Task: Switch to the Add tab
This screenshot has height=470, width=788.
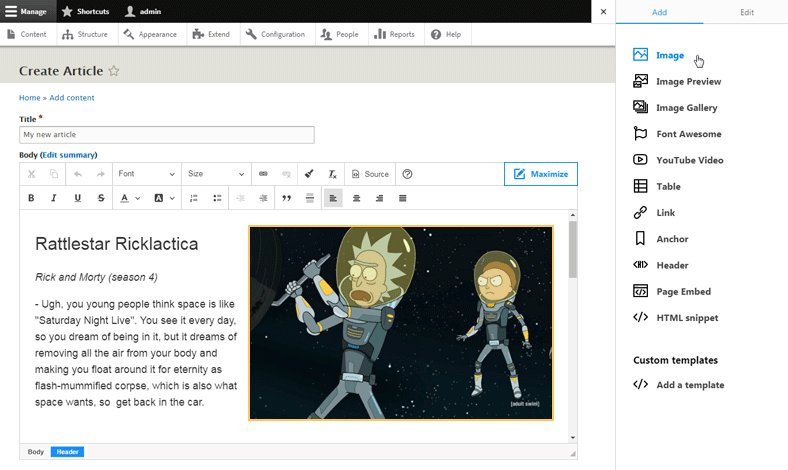Action: 659,12
